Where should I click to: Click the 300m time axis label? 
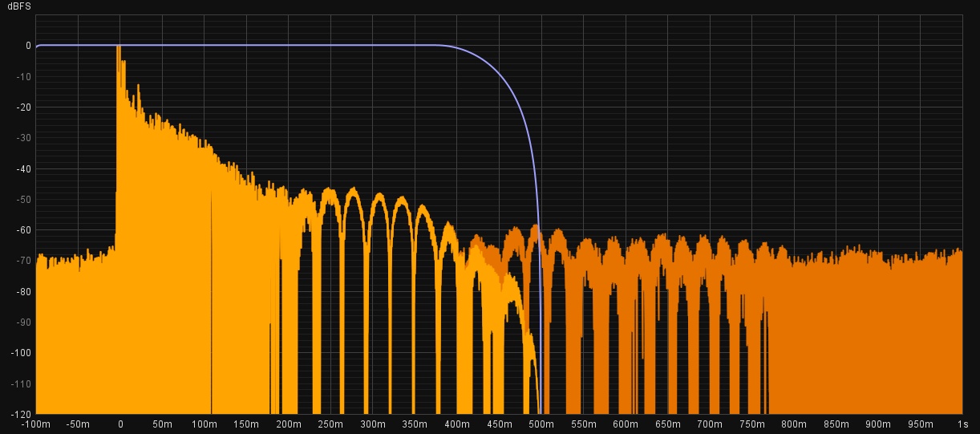click(x=373, y=424)
